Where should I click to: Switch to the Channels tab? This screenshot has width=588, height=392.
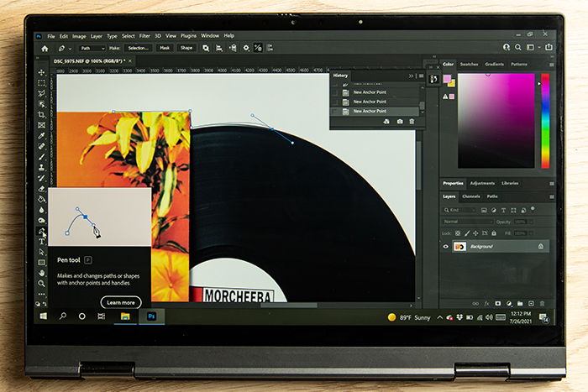click(x=471, y=196)
